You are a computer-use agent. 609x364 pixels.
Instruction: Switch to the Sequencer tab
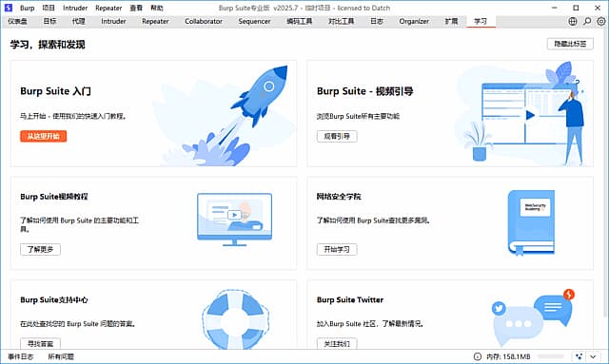click(254, 21)
